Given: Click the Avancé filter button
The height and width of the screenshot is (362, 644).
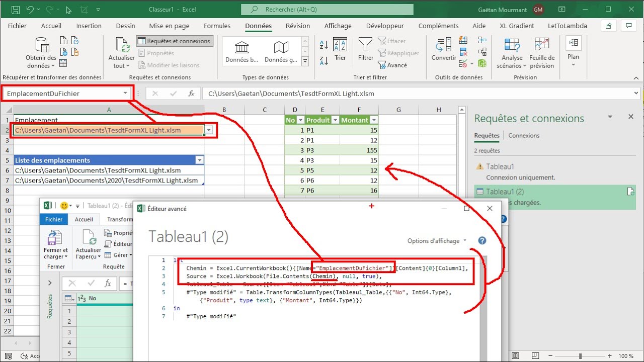Looking at the screenshot, I should 392,65.
